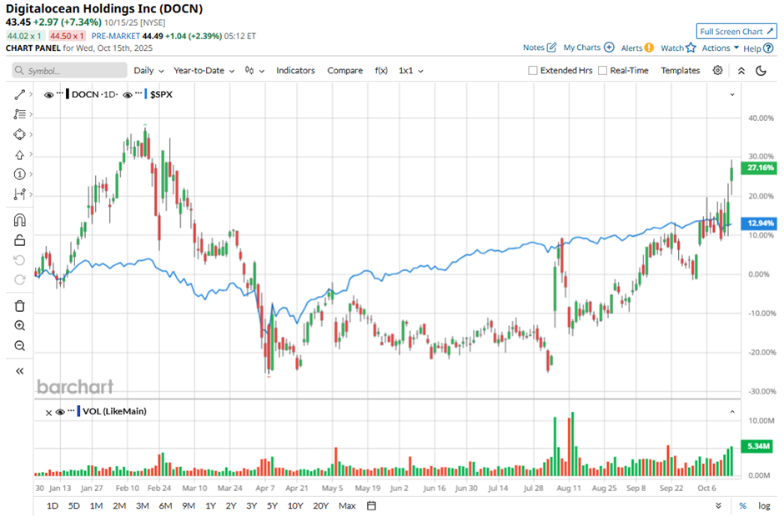Toggle log scale mode

(x=764, y=506)
